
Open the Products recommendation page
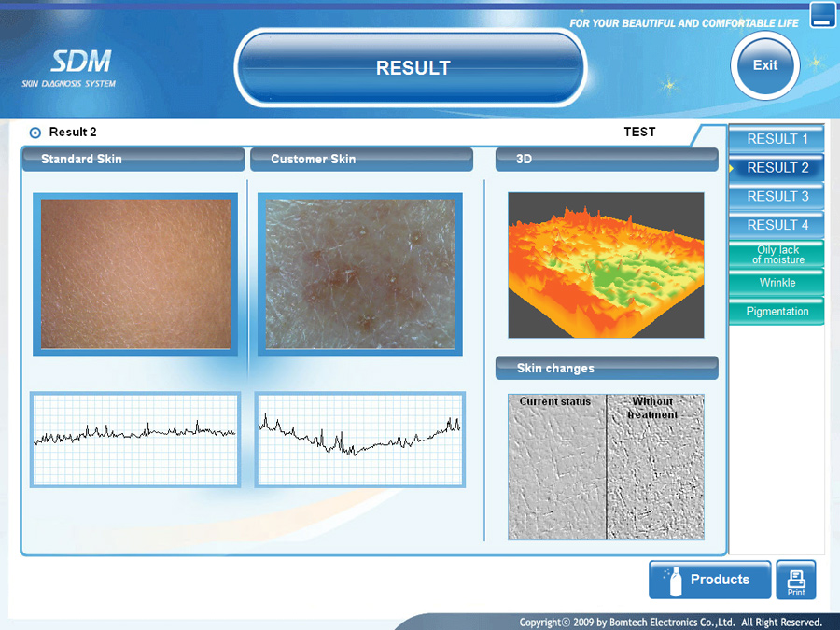click(x=709, y=580)
